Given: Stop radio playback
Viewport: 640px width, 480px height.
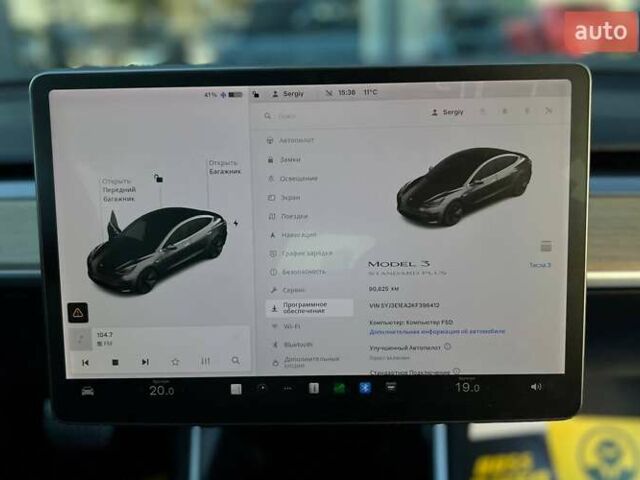Looking at the screenshot, I should [x=115, y=362].
